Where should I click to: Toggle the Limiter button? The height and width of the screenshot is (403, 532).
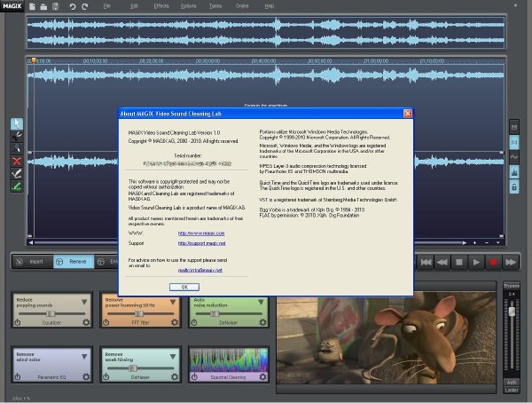click(x=512, y=390)
